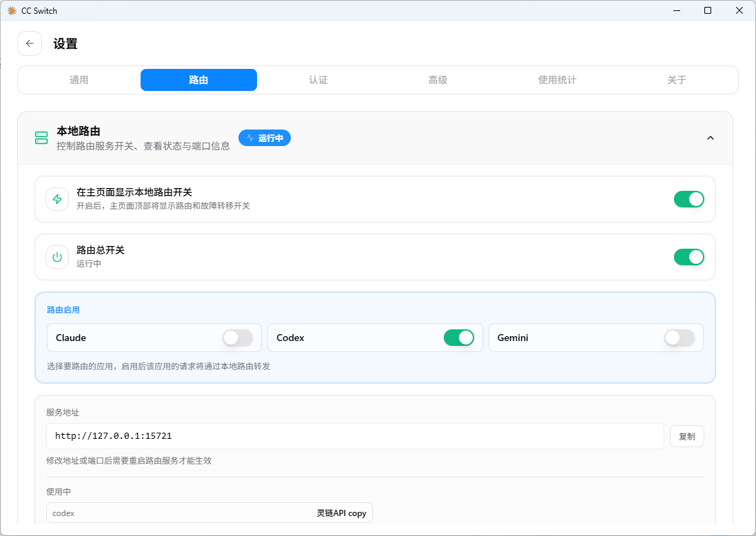Click the 控制路由服务开关 subtitle text
The height and width of the screenshot is (536, 756).
tap(143, 146)
